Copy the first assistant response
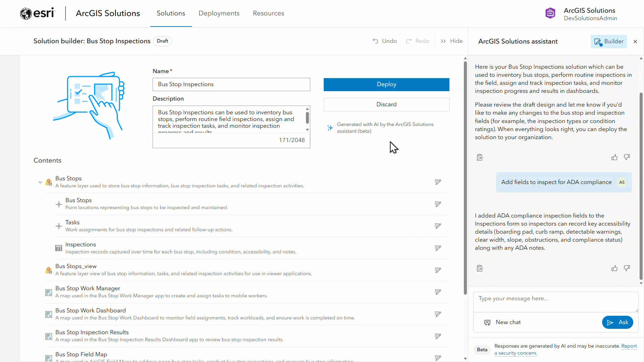The height and width of the screenshot is (362, 644). coord(480,157)
